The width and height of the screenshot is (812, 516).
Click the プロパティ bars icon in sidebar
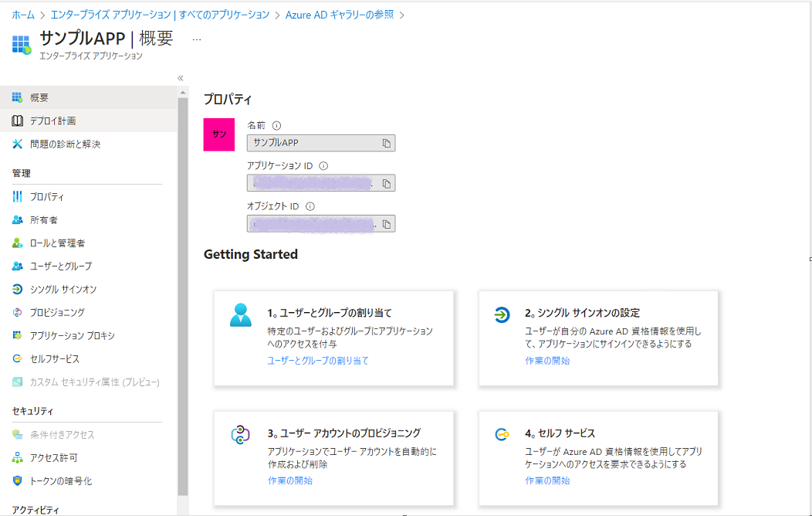point(17,197)
